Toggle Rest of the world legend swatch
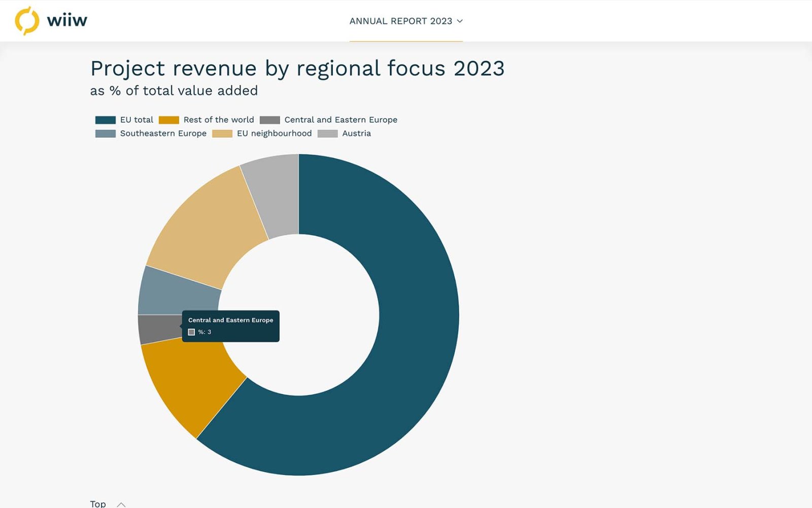Image resolution: width=812 pixels, height=508 pixels. point(169,120)
